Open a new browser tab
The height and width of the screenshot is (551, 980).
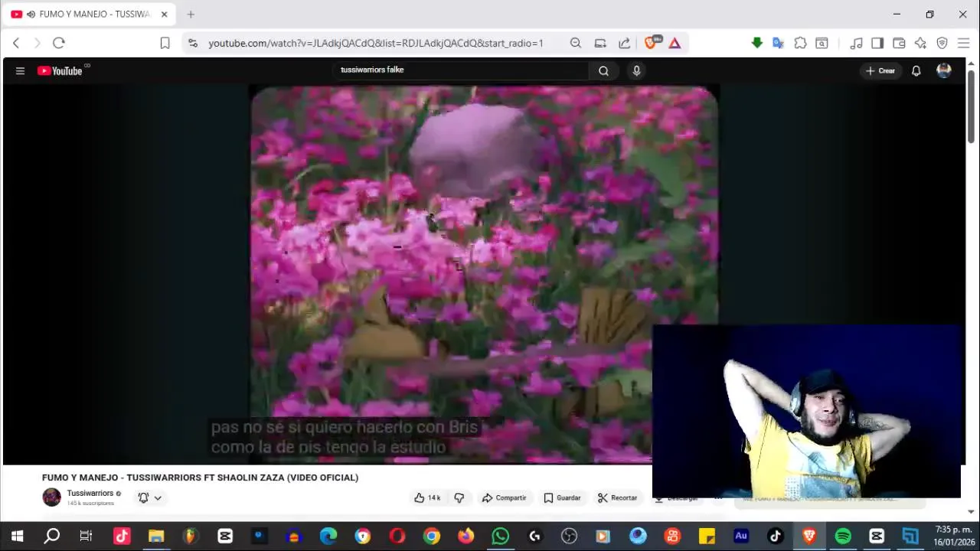click(x=191, y=15)
